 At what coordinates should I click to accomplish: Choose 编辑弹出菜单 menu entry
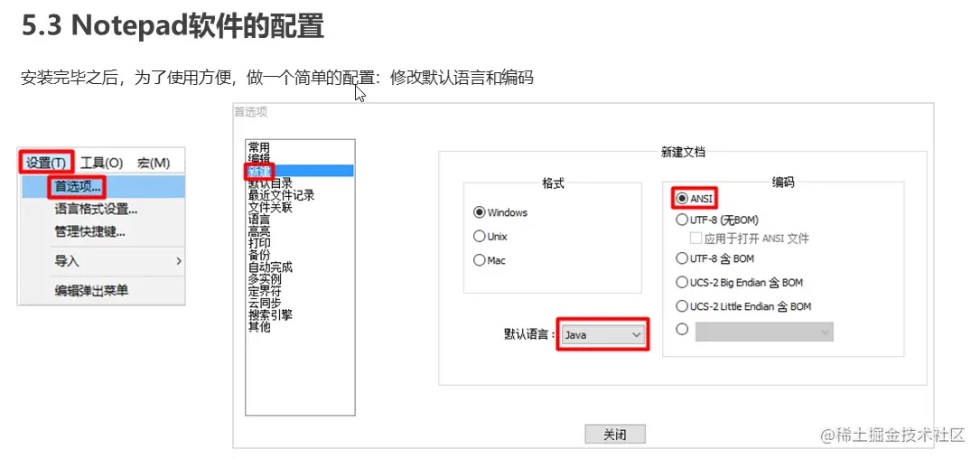point(90,290)
